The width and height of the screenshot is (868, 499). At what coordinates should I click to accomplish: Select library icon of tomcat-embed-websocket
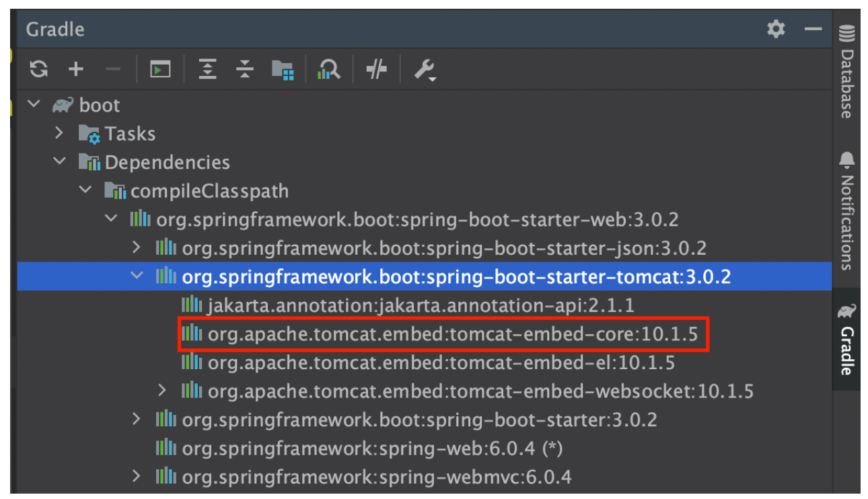(192, 391)
